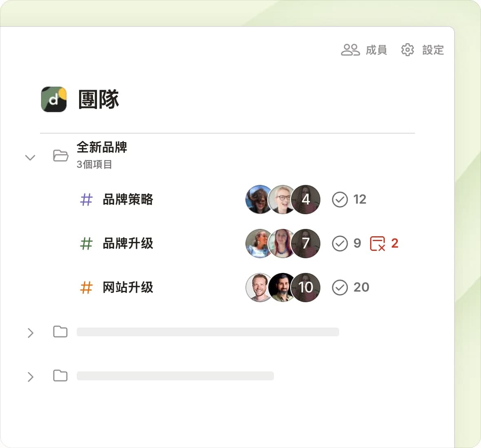481x448 pixels.
Task: Click the completed checkmark showing 20
Action: pyautogui.click(x=340, y=288)
